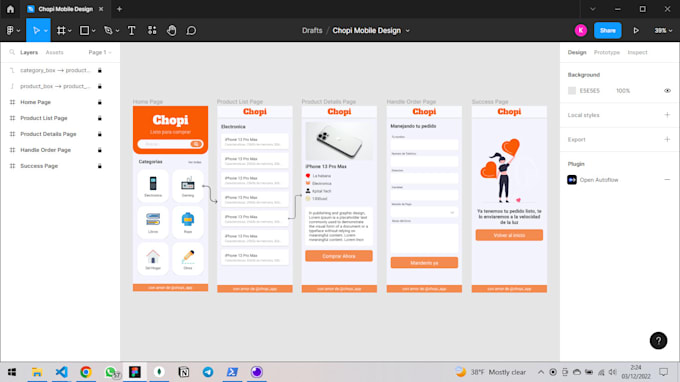
Task: Select the Frame tool
Action: (61, 30)
